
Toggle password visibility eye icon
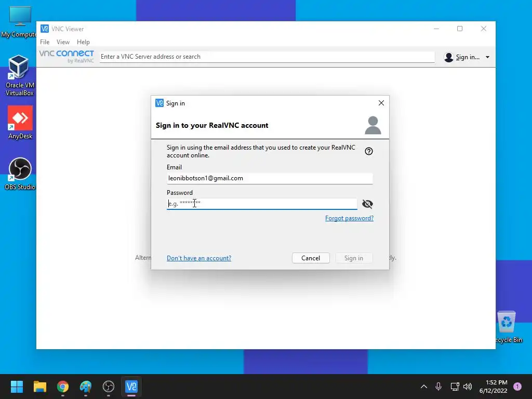367,204
